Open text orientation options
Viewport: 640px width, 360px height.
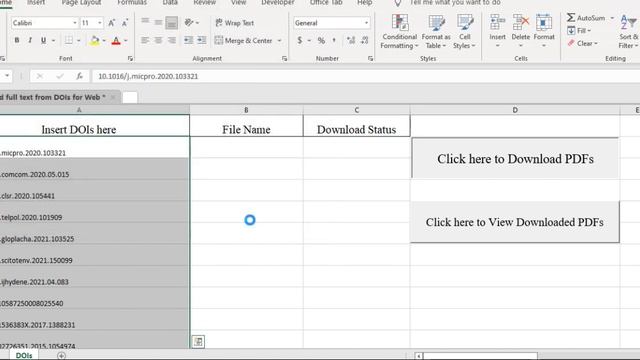191,22
